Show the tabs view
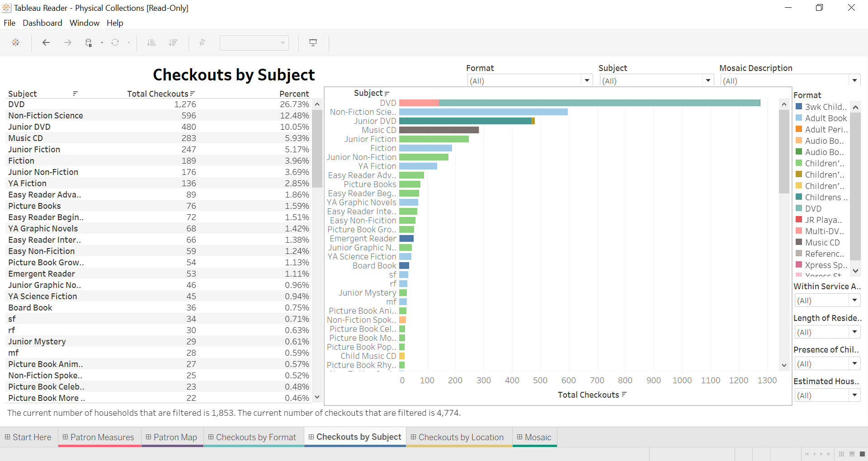Image resolution: width=868 pixels, height=461 pixels. pyautogui.click(x=862, y=454)
